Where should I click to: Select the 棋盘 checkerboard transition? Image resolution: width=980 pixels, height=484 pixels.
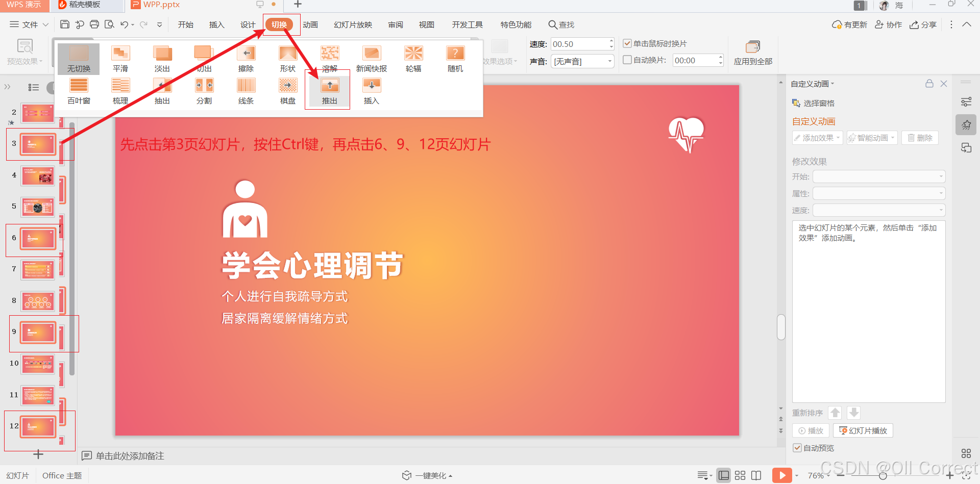288,91
